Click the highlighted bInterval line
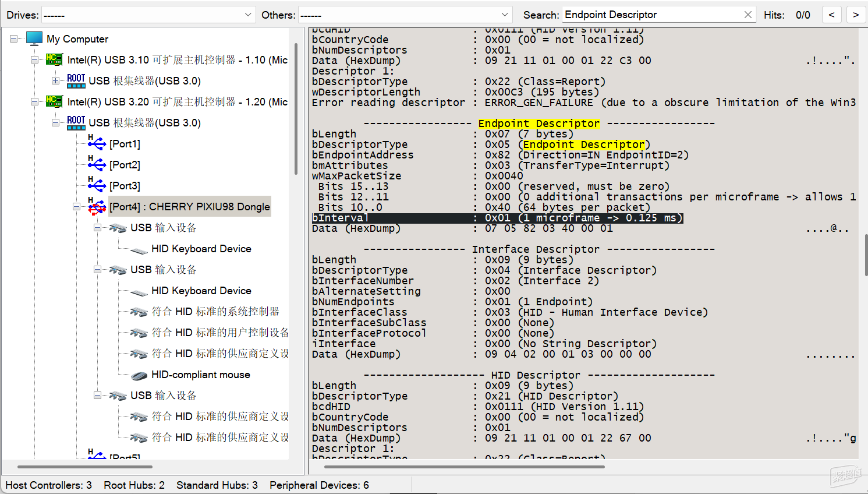Viewport: 868px width, 494px height. 497,218
